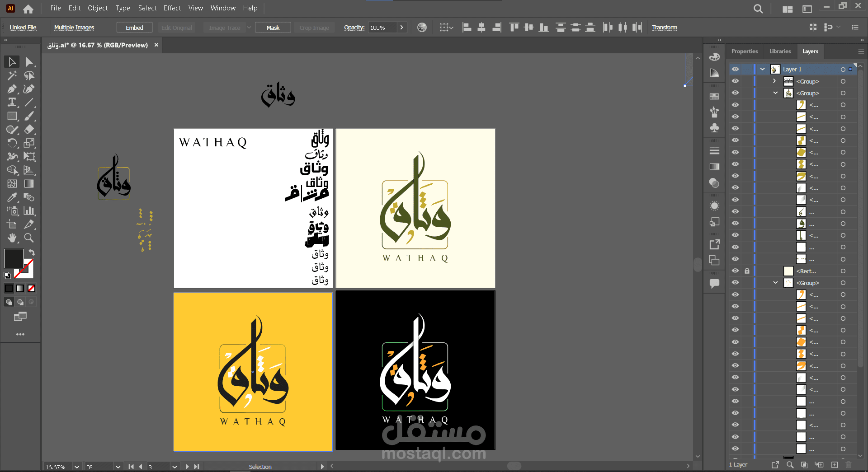
Task: Toggle visibility of first Group sublayer
Action: click(x=736, y=81)
